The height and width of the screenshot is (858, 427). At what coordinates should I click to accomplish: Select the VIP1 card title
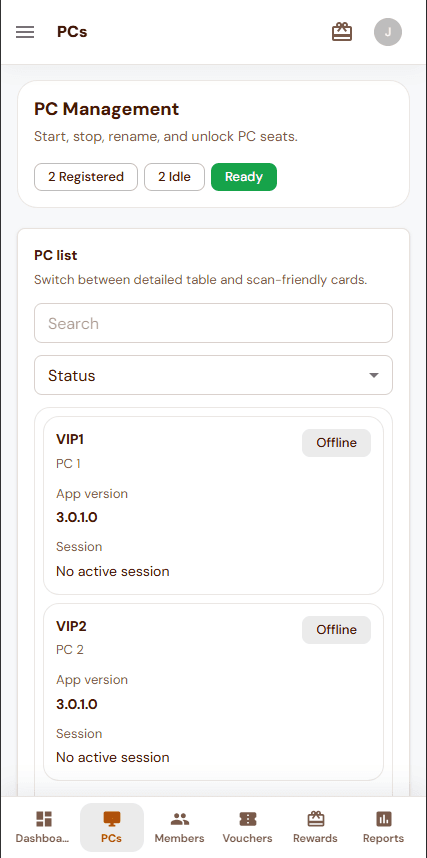coord(70,439)
